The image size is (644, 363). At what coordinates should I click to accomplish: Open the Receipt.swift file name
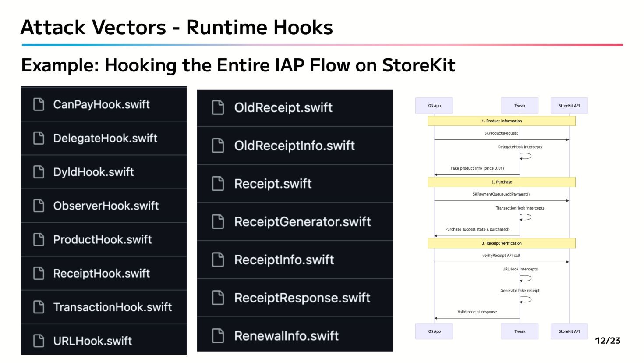coord(273,184)
